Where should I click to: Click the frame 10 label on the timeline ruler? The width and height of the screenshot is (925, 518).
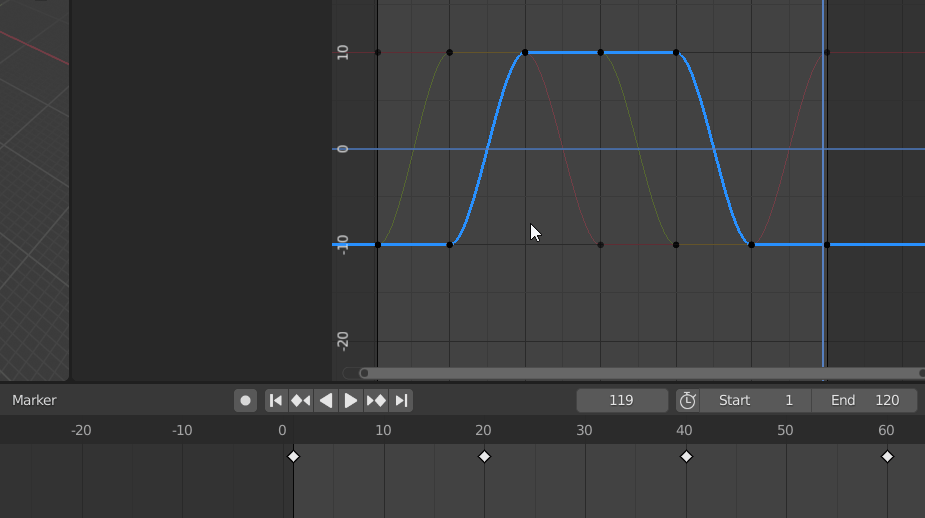[x=383, y=431]
